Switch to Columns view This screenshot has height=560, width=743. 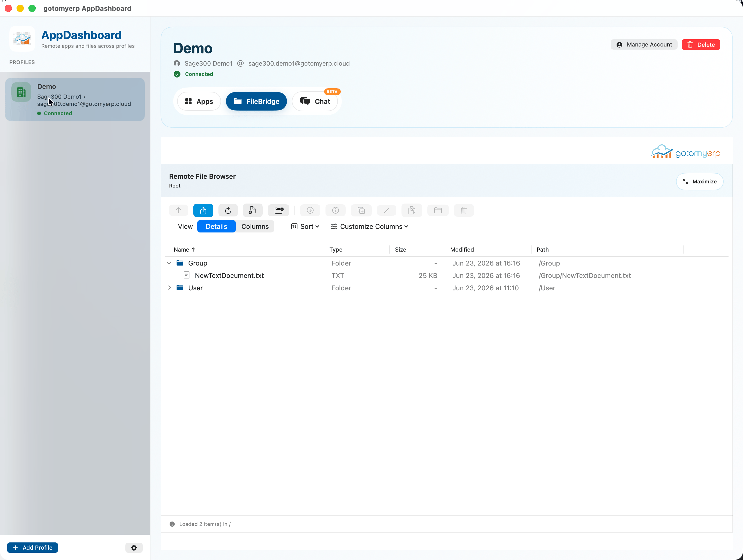click(x=255, y=227)
